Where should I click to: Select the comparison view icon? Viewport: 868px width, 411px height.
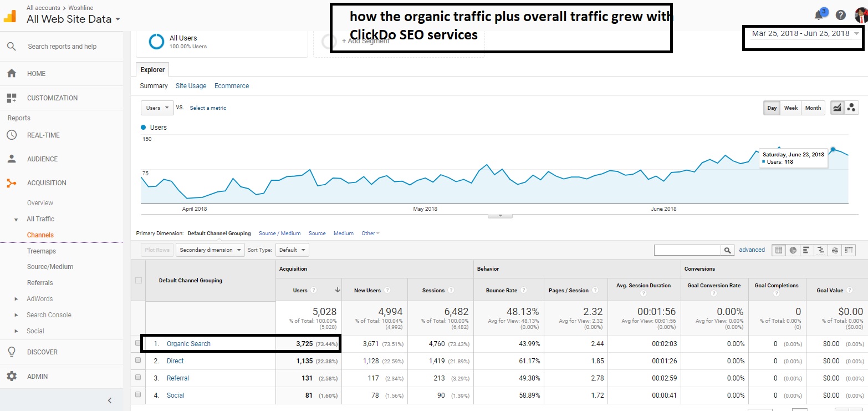pyautogui.click(x=821, y=250)
